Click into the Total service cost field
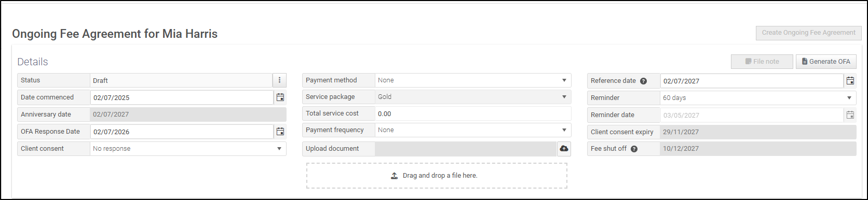Image resolution: width=868 pixels, height=200 pixels. [473, 113]
